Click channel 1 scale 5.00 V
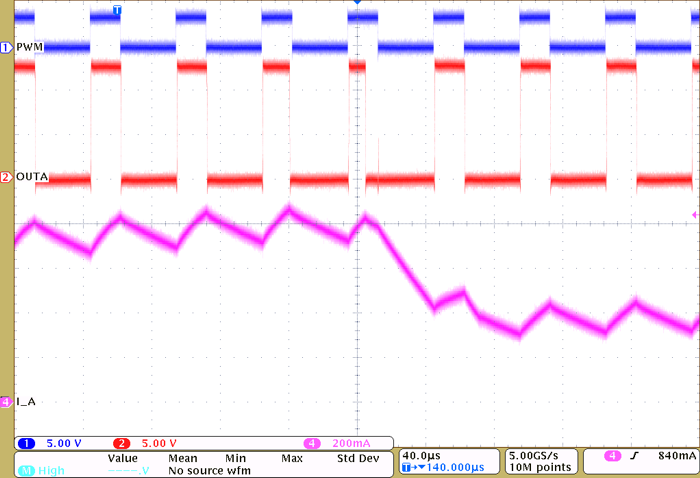 pyautogui.click(x=64, y=443)
